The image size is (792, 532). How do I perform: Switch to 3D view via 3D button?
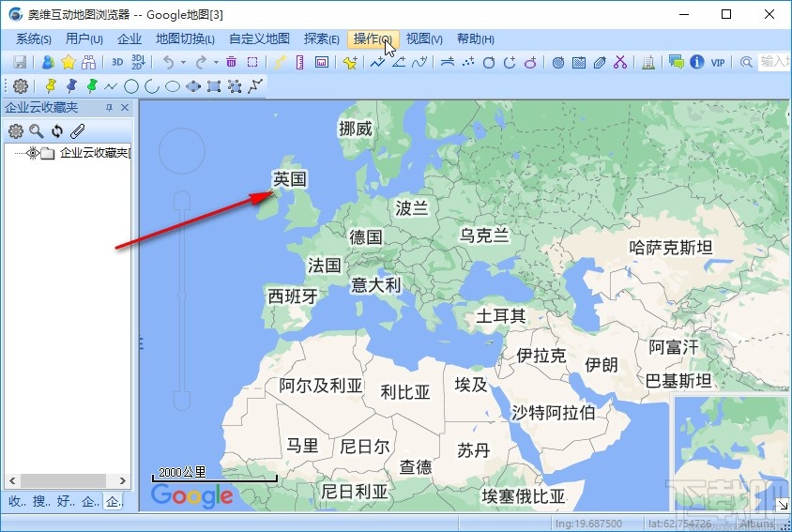[117, 62]
